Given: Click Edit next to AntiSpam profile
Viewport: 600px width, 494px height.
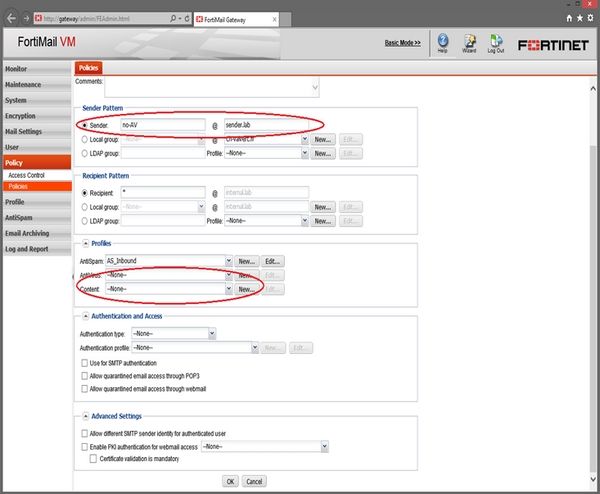Looking at the screenshot, I should coord(272,261).
